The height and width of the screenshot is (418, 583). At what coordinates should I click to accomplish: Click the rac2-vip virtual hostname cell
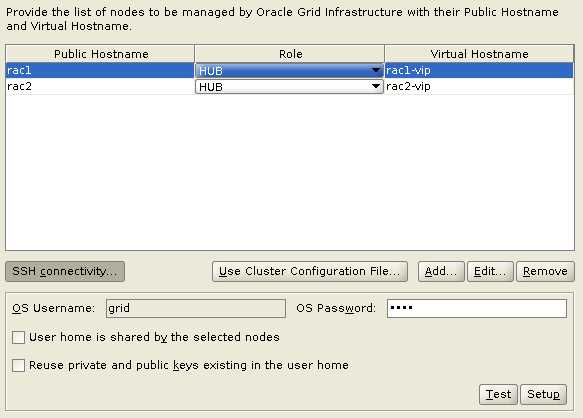[x=479, y=87]
